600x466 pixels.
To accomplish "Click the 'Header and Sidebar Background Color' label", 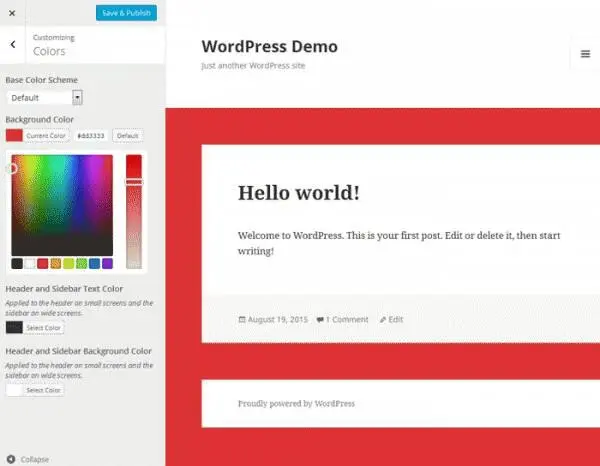I will click(78, 351).
